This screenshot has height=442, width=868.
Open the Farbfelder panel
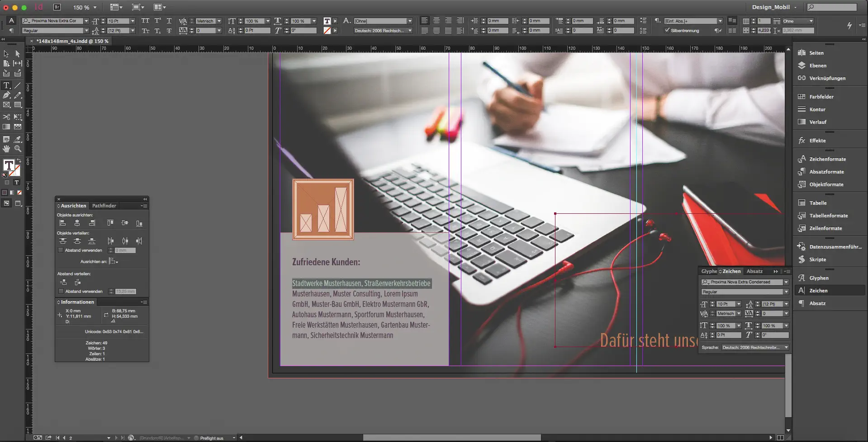(x=821, y=97)
